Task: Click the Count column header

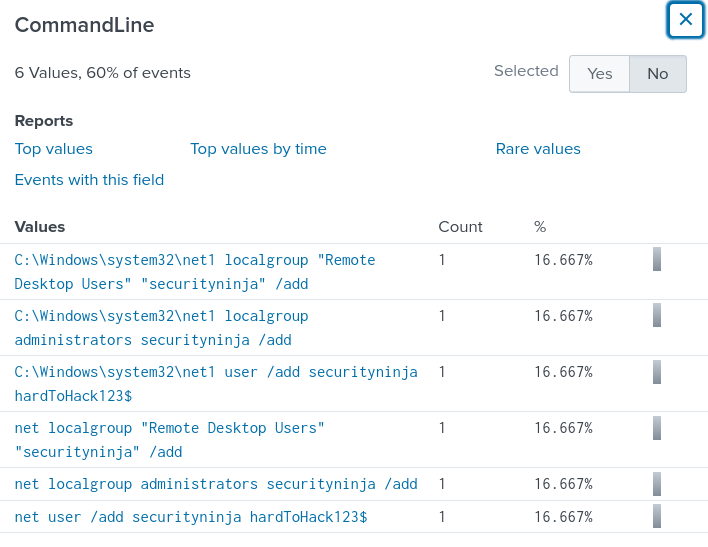Action: click(x=460, y=227)
